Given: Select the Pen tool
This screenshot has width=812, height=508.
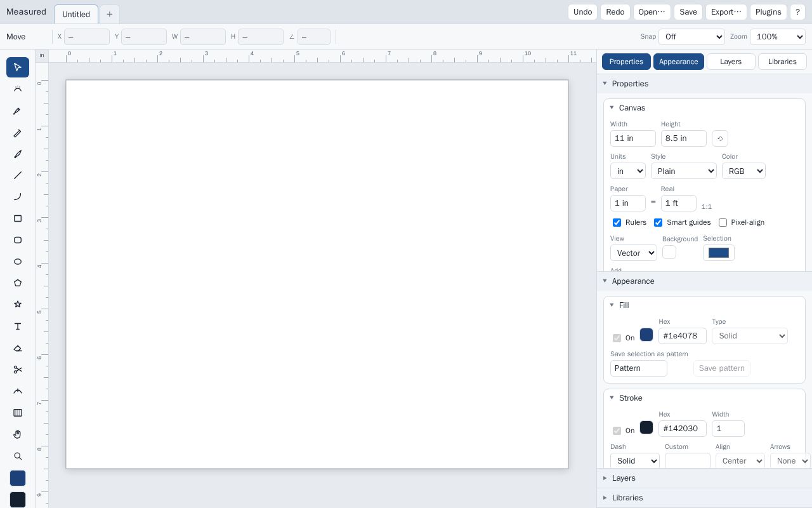Looking at the screenshot, I should click(x=18, y=110).
